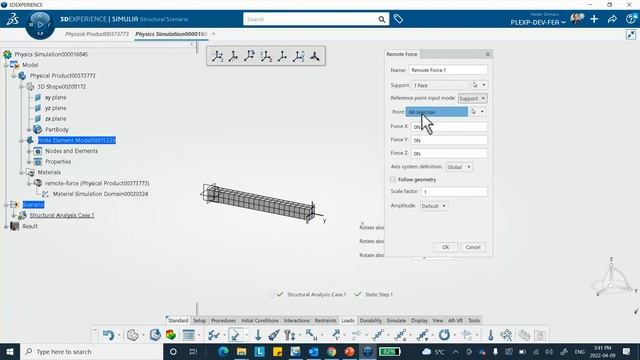Image resolution: width=640 pixels, height=360 pixels.
Task: Click the expand view icon at top right
Action: pyautogui.click(x=631, y=35)
